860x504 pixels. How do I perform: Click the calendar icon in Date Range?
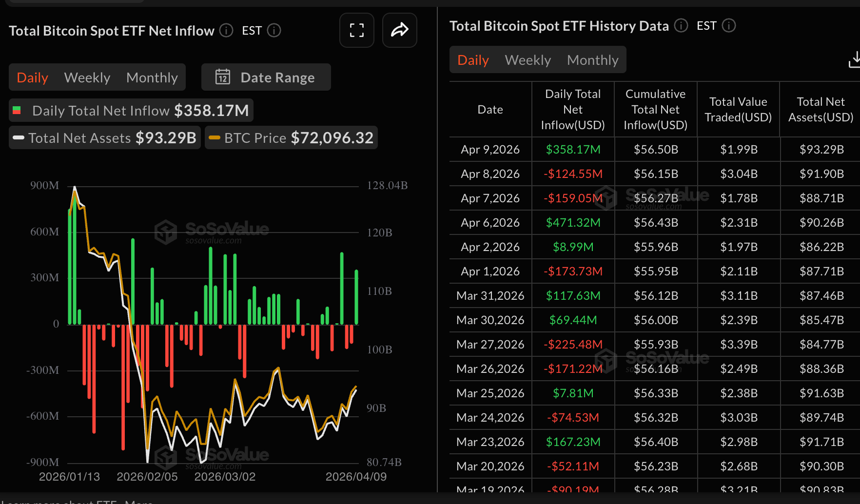point(223,77)
